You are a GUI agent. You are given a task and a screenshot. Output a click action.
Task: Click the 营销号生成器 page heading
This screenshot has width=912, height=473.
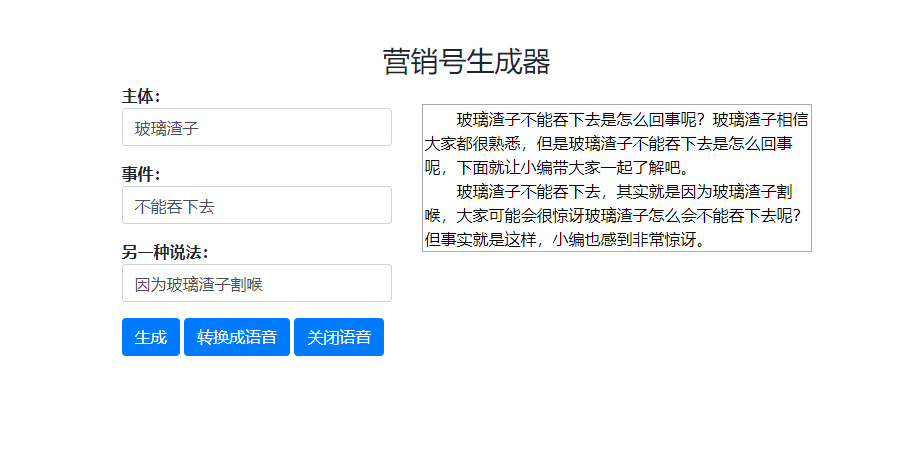pyautogui.click(x=466, y=62)
